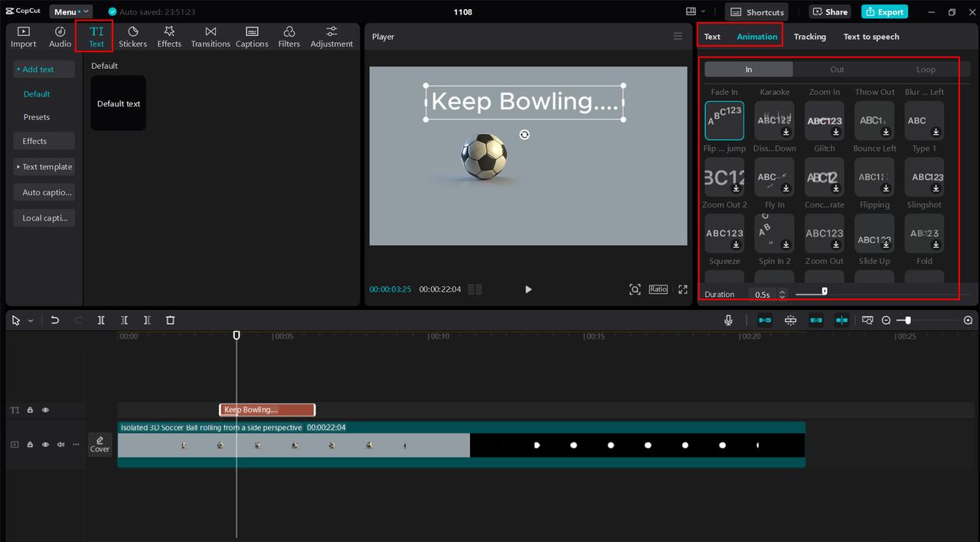Open the Shortcuts panel
The image size is (980, 542).
point(757,11)
